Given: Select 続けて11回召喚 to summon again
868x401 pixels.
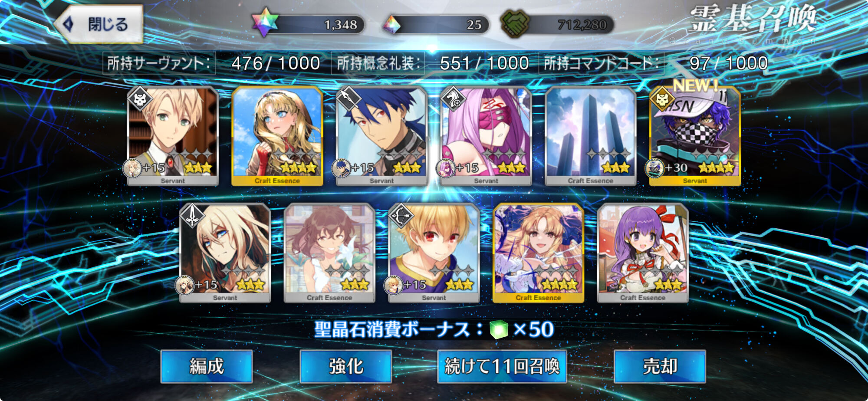Looking at the screenshot, I should point(502,367).
